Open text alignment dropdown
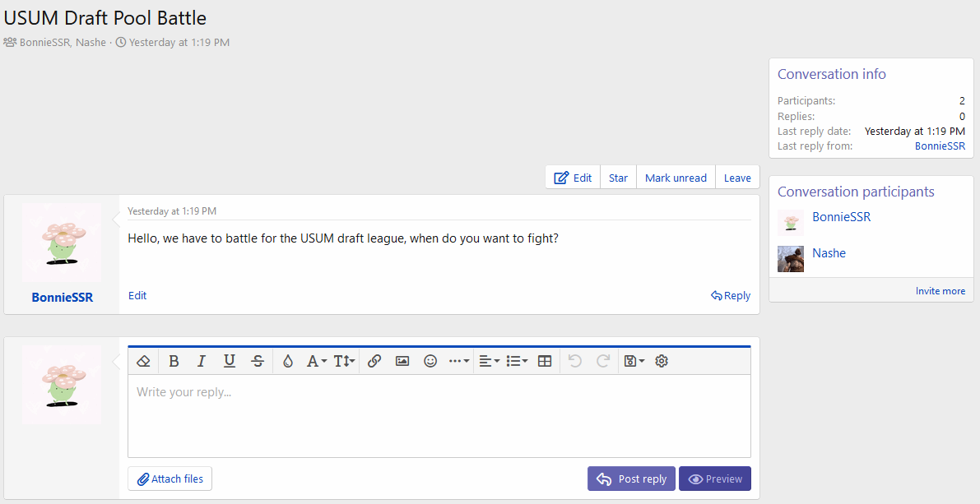This screenshot has width=980, height=504. pos(490,361)
